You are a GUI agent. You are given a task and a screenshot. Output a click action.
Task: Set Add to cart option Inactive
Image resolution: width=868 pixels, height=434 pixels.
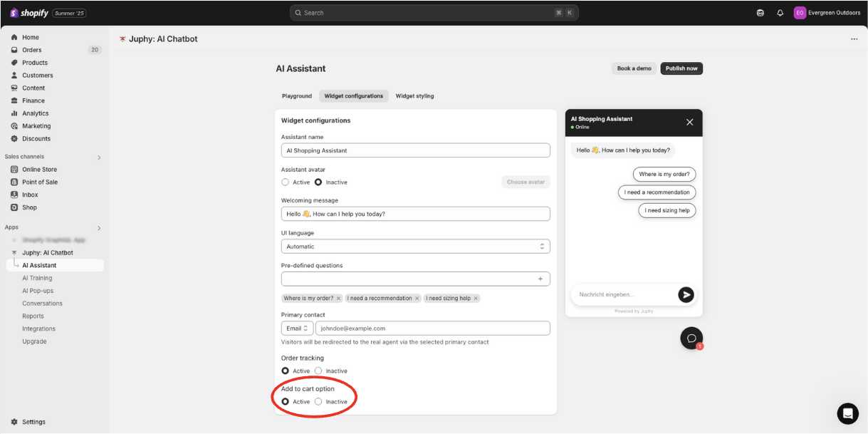pos(318,402)
